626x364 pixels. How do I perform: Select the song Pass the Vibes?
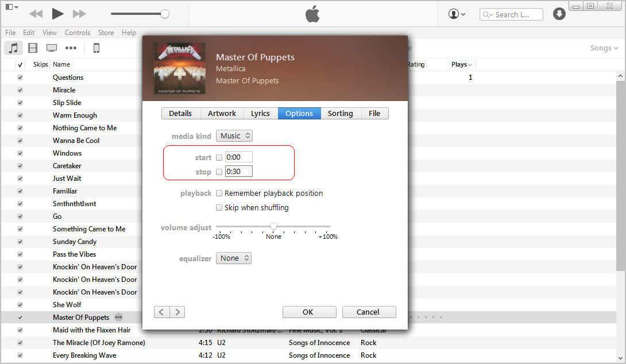(74, 254)
